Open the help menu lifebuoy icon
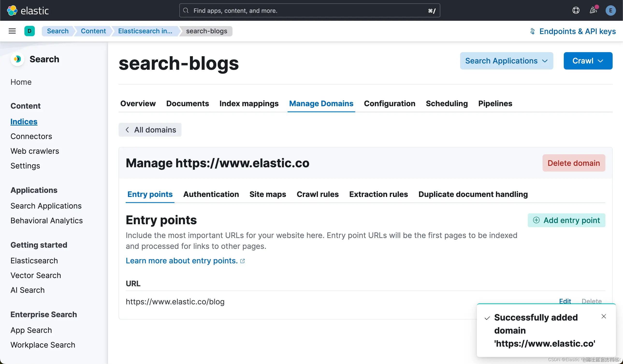Viewport: 623px width, 364px height. tap(576, 10)
